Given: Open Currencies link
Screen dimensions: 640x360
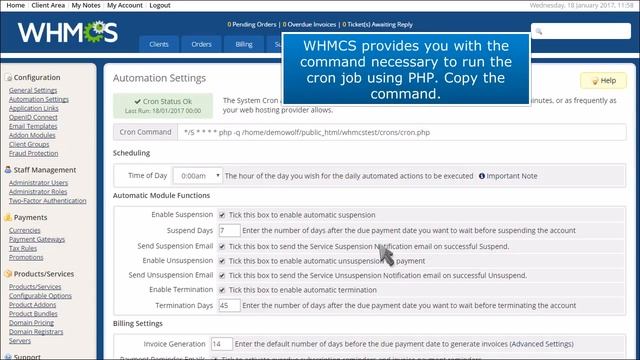Looking at the screenshot, I should click(x=24, y=230).
